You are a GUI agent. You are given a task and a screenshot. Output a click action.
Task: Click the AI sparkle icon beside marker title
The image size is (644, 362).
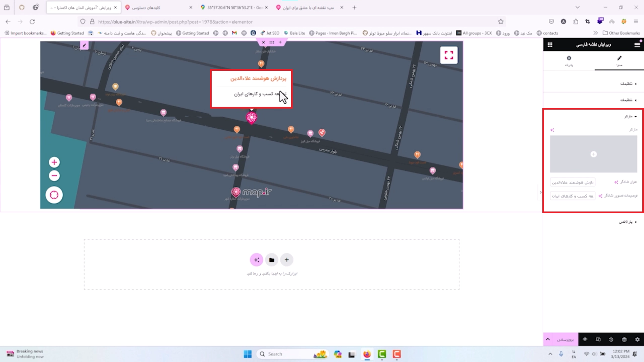pyautogui.click(x=616, y=182)
